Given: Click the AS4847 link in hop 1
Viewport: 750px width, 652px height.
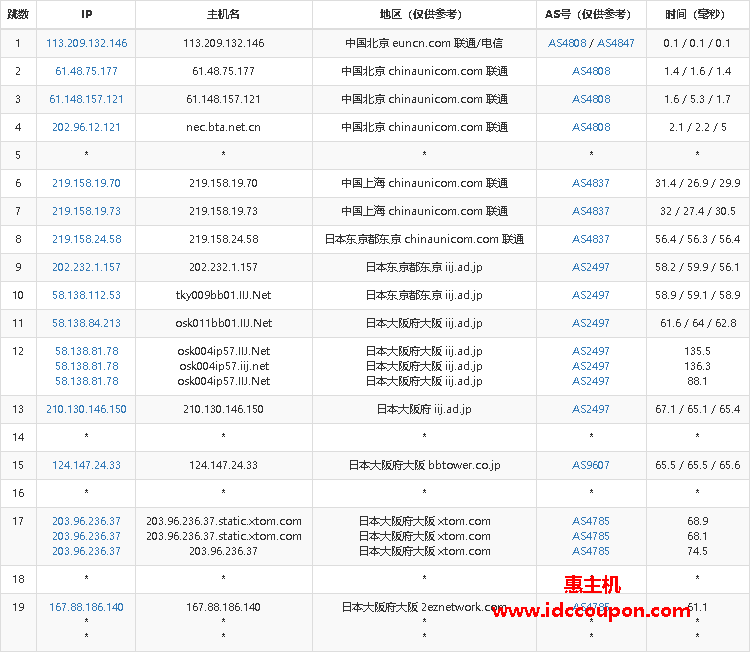Looking at the screenshot, I should (x=615, y=44).
